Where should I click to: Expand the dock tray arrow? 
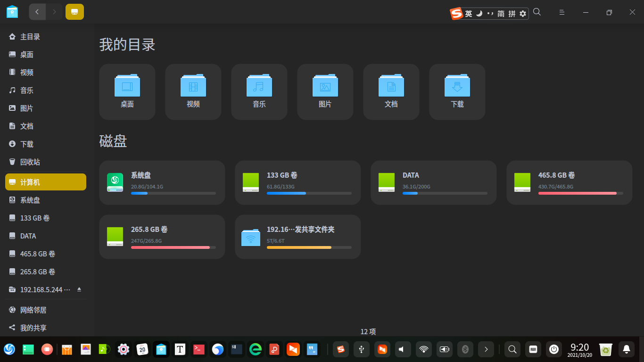tap(486, 349)
